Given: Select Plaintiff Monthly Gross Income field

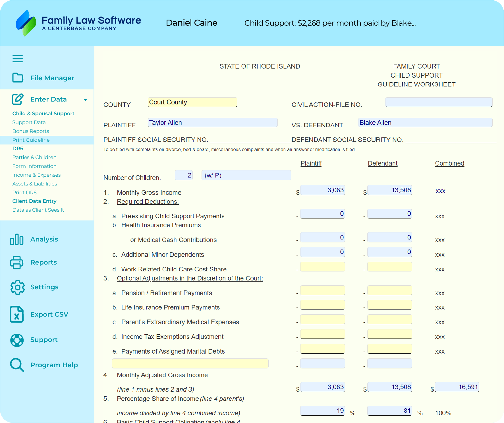Looking at the screenshot, I should point(323,190).
